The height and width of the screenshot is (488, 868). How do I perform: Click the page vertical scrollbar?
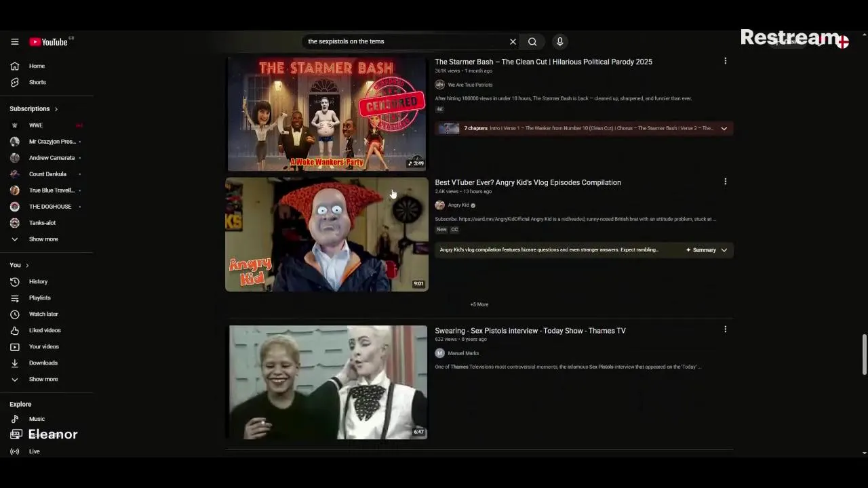tap(864, 354)
